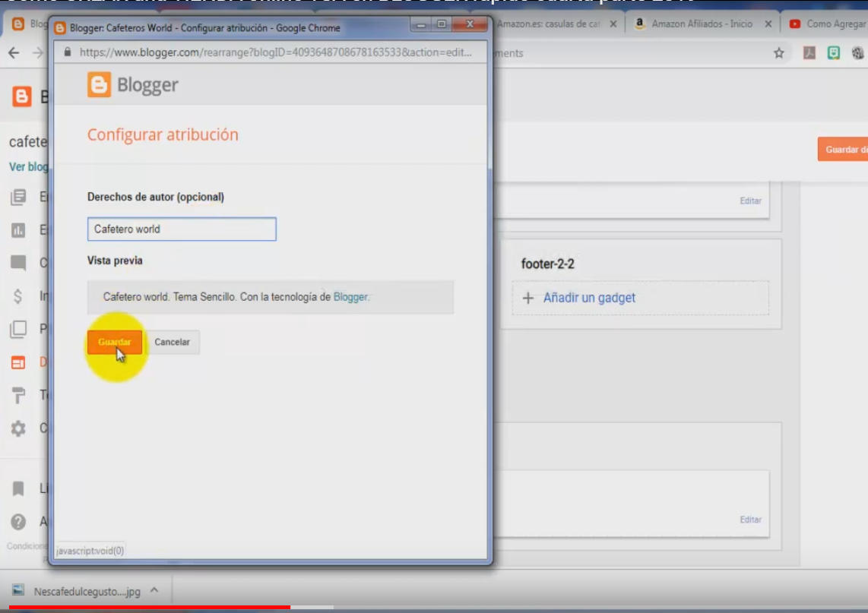Expand the download item chevron menu

(x=154, y=590)
